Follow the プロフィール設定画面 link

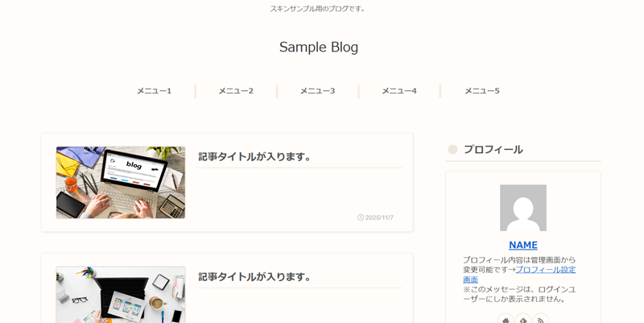point(545,270)
